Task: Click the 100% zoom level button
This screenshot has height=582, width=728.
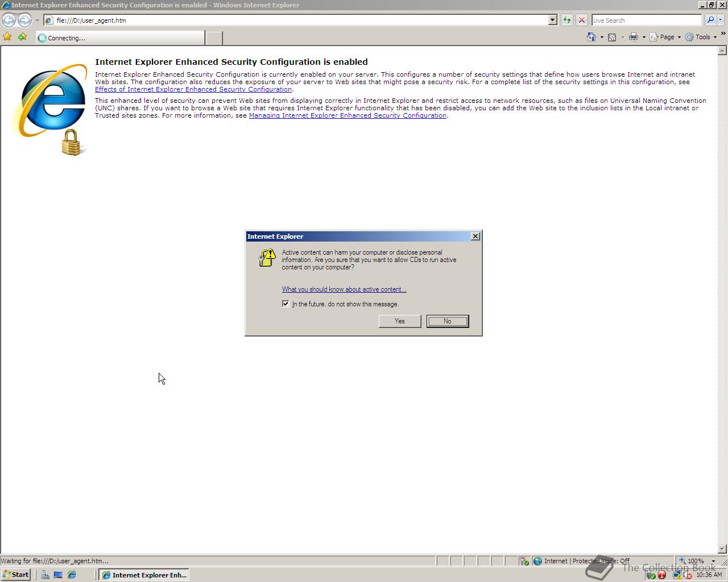Action: coord(692,561)
